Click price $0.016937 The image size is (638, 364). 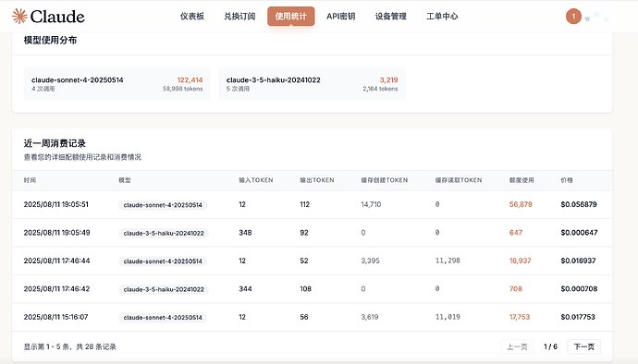[x=578, y=261]
